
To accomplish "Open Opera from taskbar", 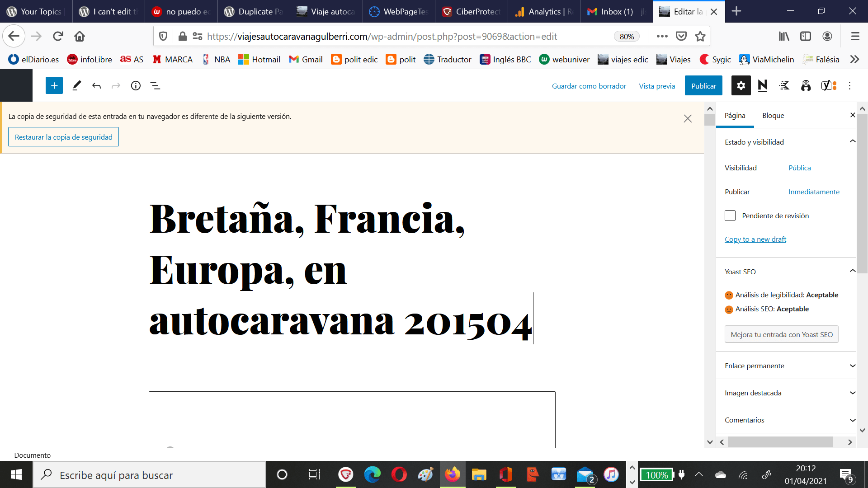I will pyautogui.click(x=399, y=474).
